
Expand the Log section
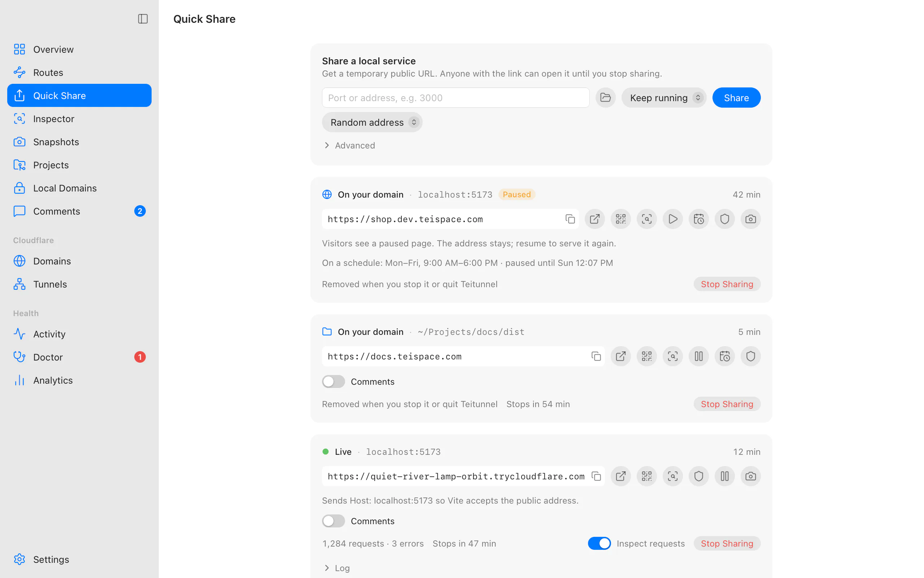tap(336, 568)
